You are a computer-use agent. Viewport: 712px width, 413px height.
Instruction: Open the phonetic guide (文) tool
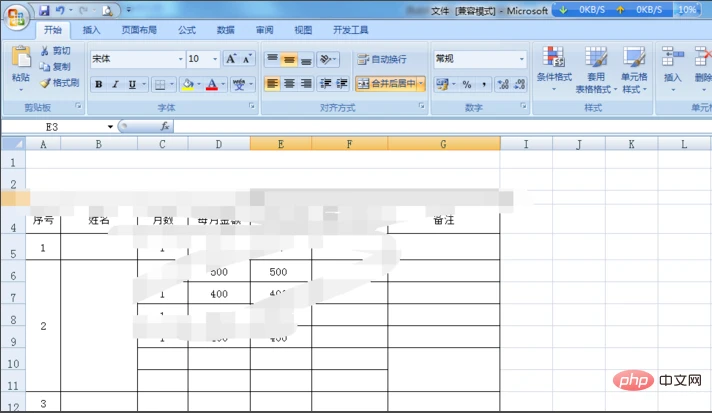point(239,84)
